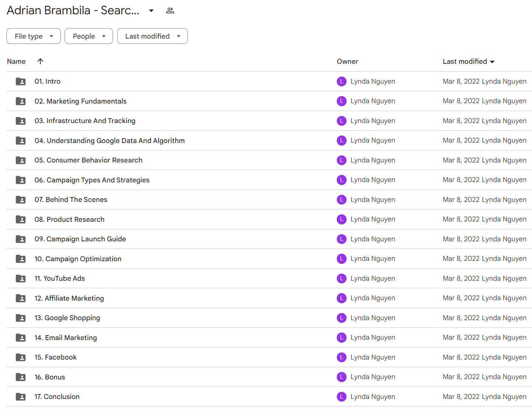Open the shared people icon next to the folder title
This screenshot has width=532, height=414.
[170, 11]
